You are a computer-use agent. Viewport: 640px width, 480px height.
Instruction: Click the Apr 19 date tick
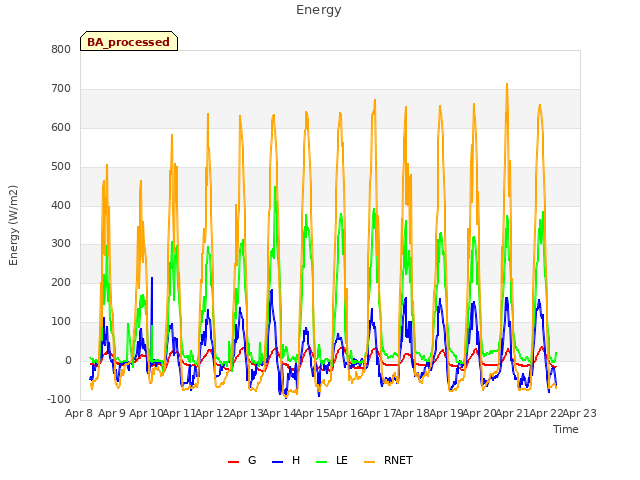446,413
